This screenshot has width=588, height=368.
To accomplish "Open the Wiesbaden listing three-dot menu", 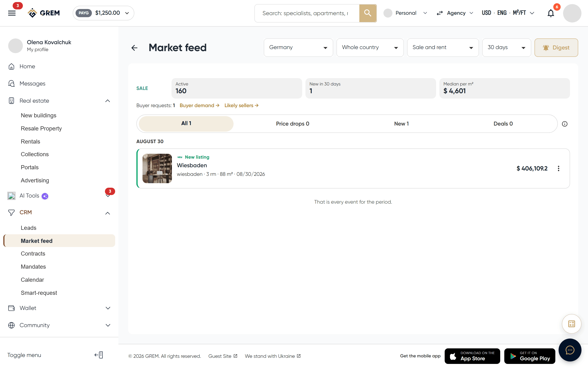I will pyautogui.click(x=558, y=168).
